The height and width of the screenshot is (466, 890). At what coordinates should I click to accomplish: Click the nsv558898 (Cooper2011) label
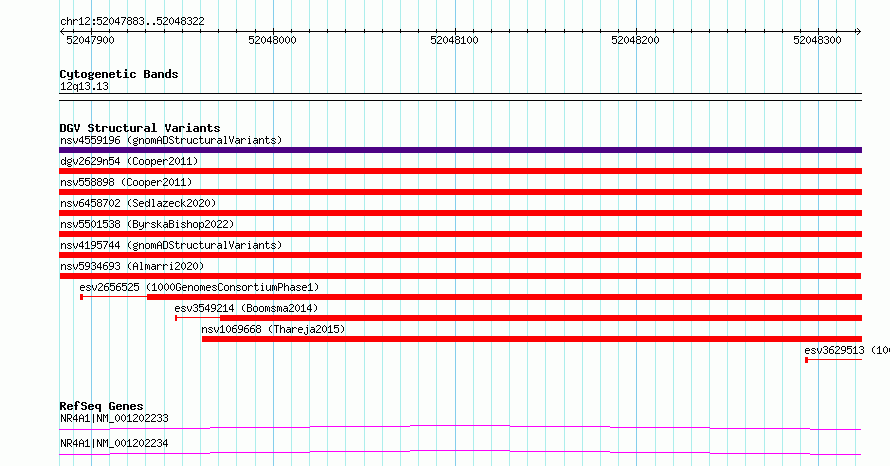(x=126, y=182)
